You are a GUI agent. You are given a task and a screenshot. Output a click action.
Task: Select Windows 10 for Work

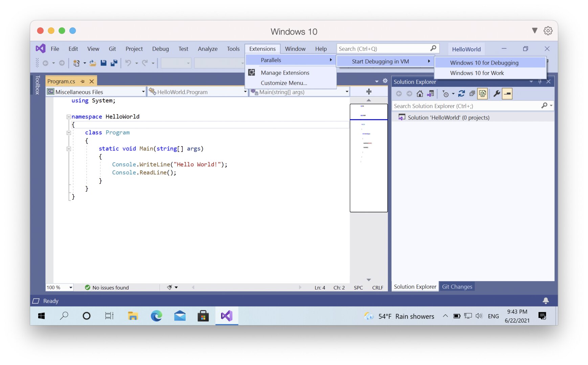click(x=490, y=73)
